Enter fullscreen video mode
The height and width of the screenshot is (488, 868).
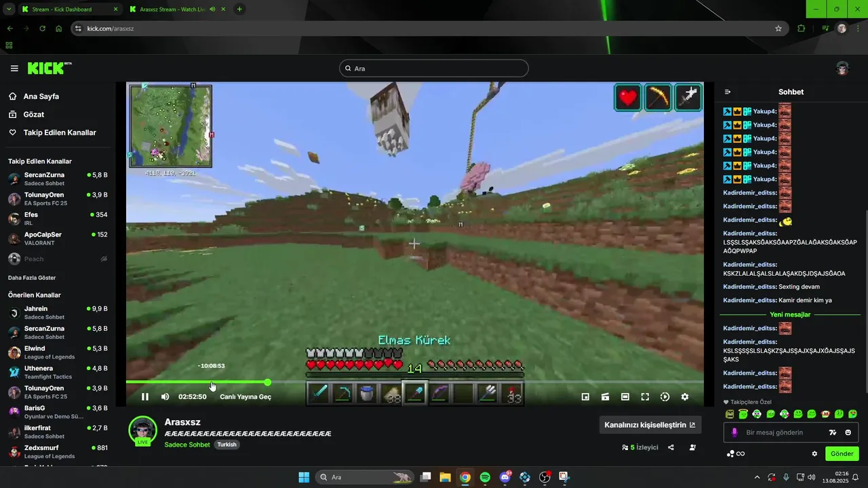click(645, 396)
